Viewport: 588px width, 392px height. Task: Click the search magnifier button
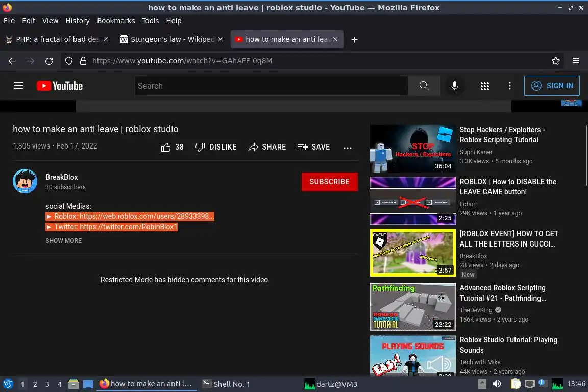pos(424,86)
